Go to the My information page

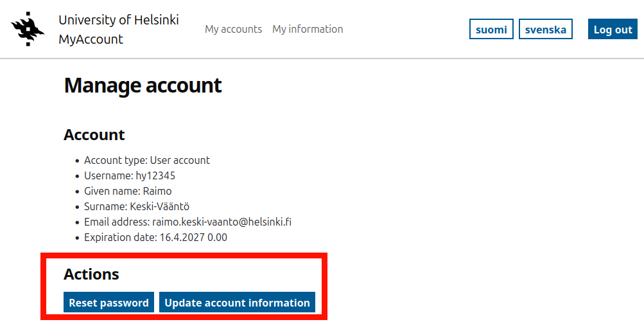(x=308, y=29)
